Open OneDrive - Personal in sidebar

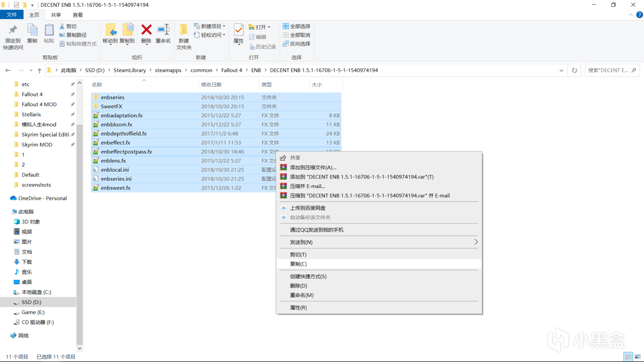click(x=42, y=198)
